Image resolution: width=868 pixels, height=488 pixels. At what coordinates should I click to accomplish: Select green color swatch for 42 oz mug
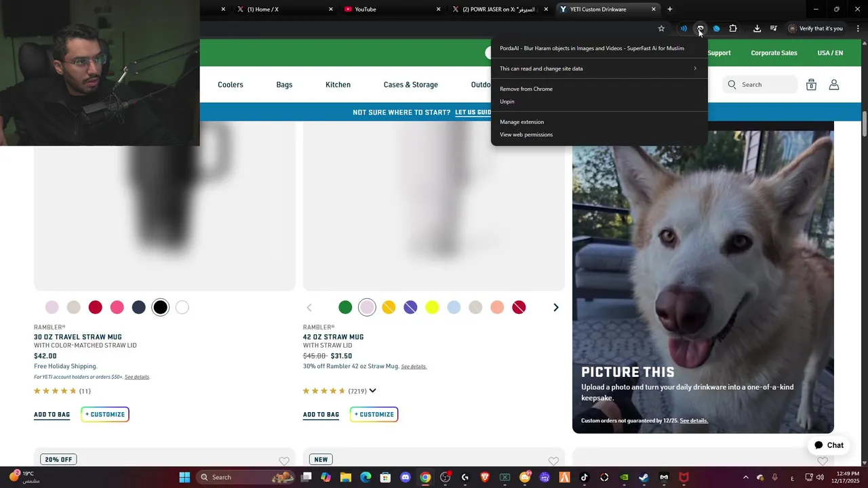point(345,308)
